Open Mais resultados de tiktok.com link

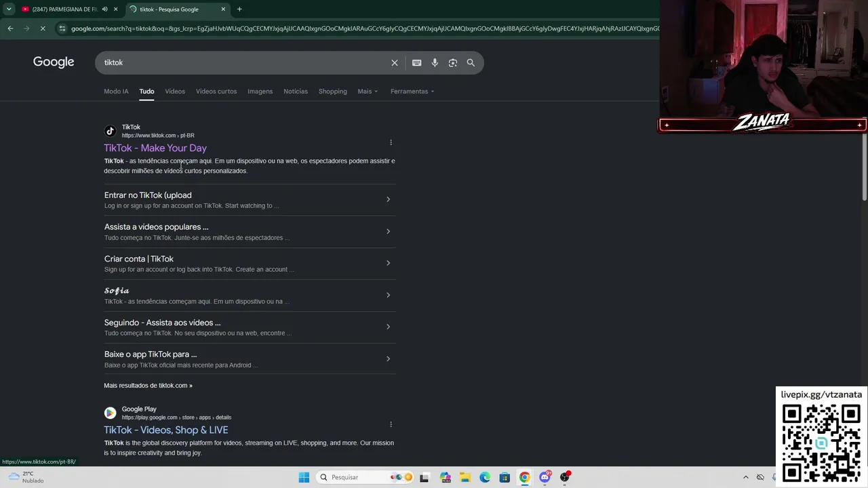148,386
